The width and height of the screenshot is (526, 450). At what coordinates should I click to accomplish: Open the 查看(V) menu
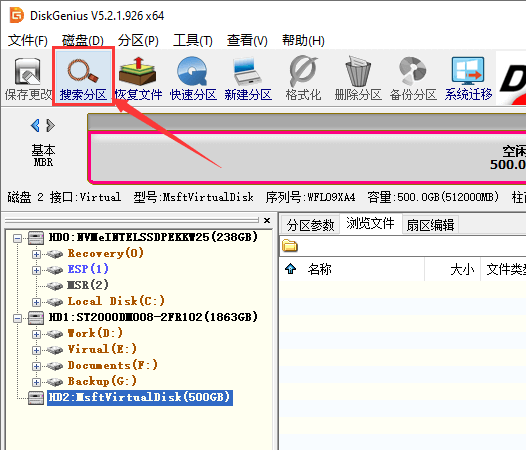click(x=247, y=41)
